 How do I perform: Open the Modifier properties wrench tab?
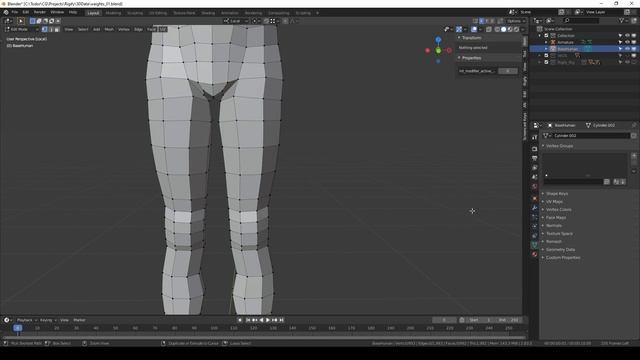click(x=535, y=208)
